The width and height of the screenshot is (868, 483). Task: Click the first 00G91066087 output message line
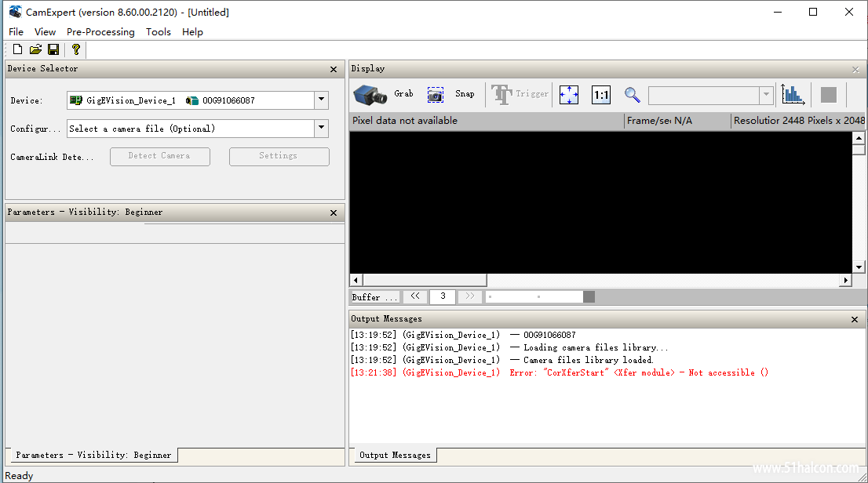click(463, 335)
